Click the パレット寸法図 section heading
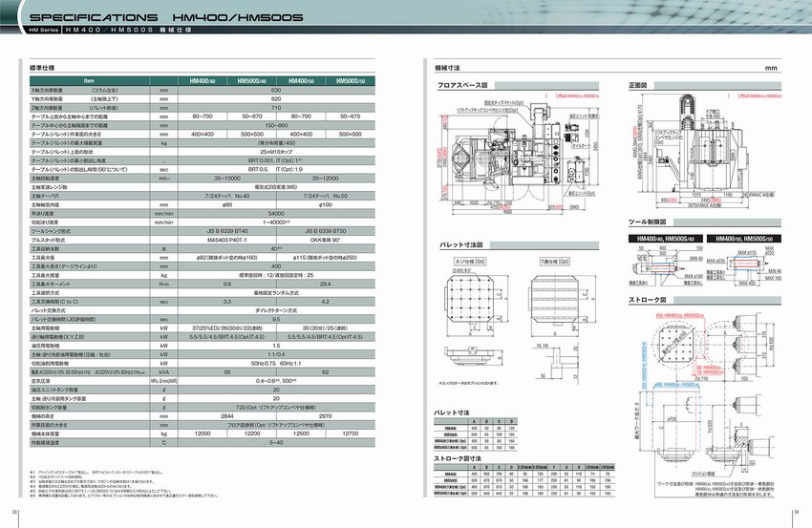The width and height of the screenshot is (812, 528). coord(460,244)
